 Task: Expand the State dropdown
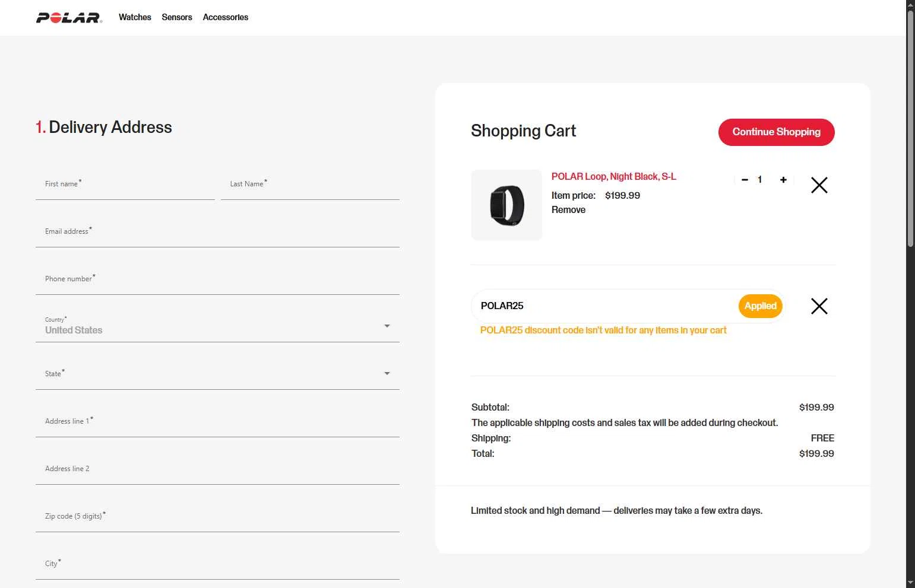point(217,374)
